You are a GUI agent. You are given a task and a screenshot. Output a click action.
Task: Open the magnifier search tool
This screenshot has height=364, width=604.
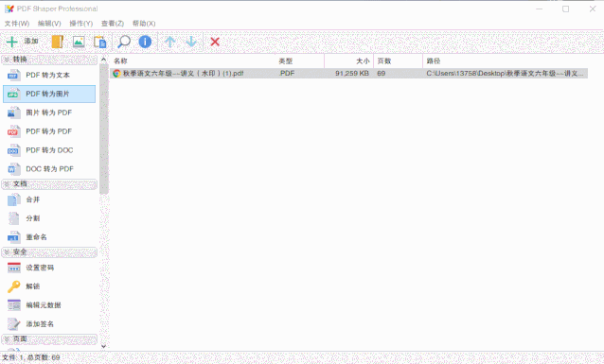click(124, 42)
